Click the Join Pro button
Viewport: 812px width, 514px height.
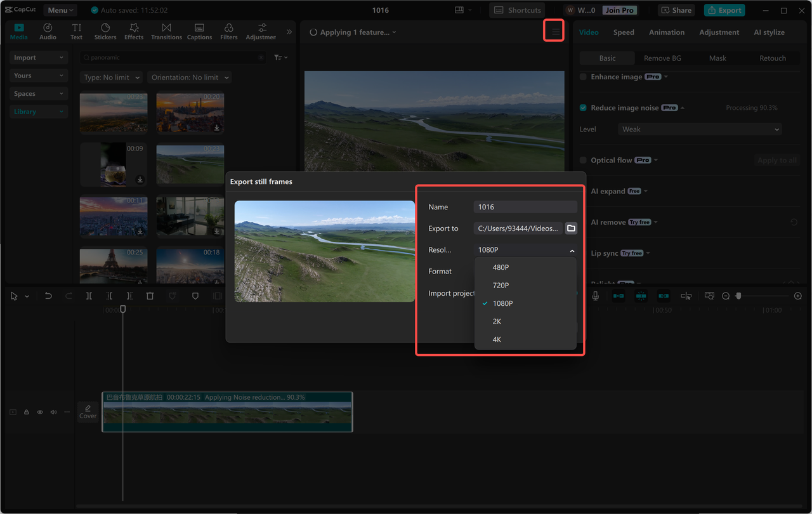[619, 10]
